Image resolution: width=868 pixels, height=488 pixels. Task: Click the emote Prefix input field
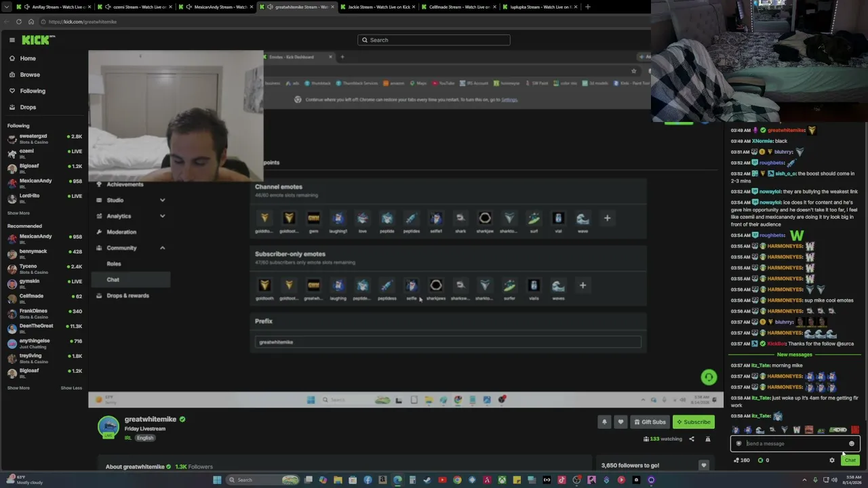tap(448, 342)
